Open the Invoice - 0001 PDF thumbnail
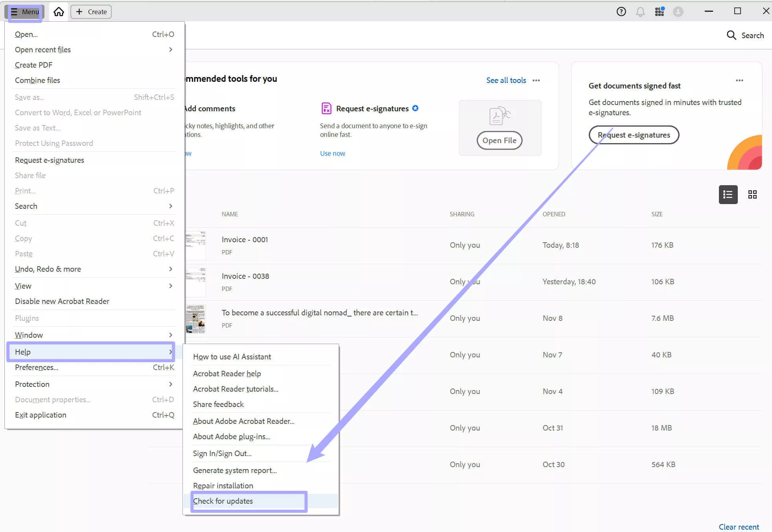Image resolution: width=772 pixels, height=532 pixels. [196, 245]
